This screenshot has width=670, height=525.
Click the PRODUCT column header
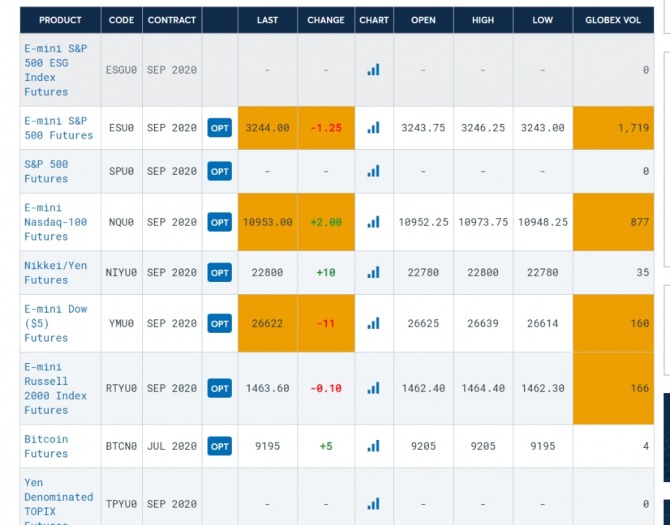tap(60, 20)
